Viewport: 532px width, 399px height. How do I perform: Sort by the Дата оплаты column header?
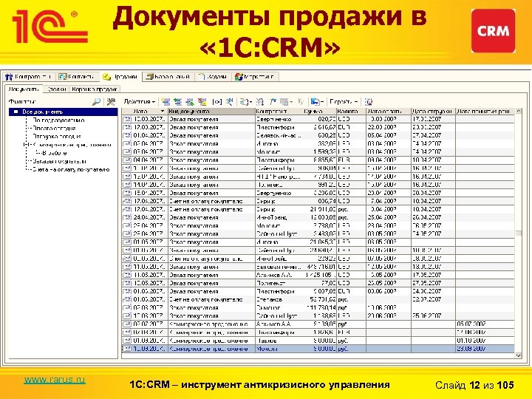click(x=389, y=112)
